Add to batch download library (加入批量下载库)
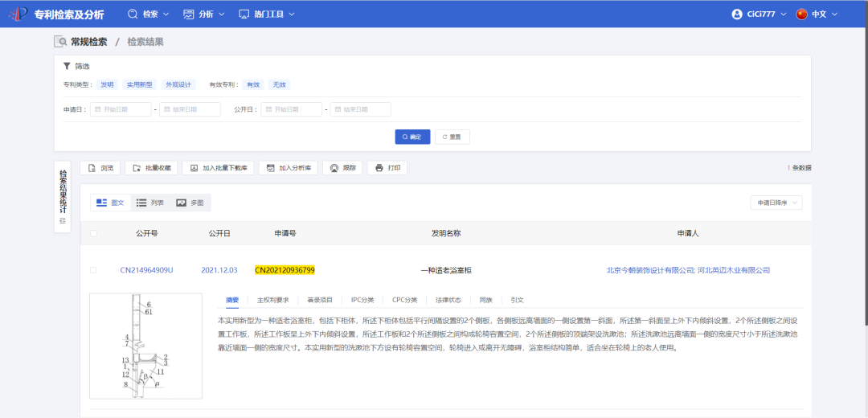The height and width of the screenshot is (418, 868). pyautogui.click(x=218, y=168)
